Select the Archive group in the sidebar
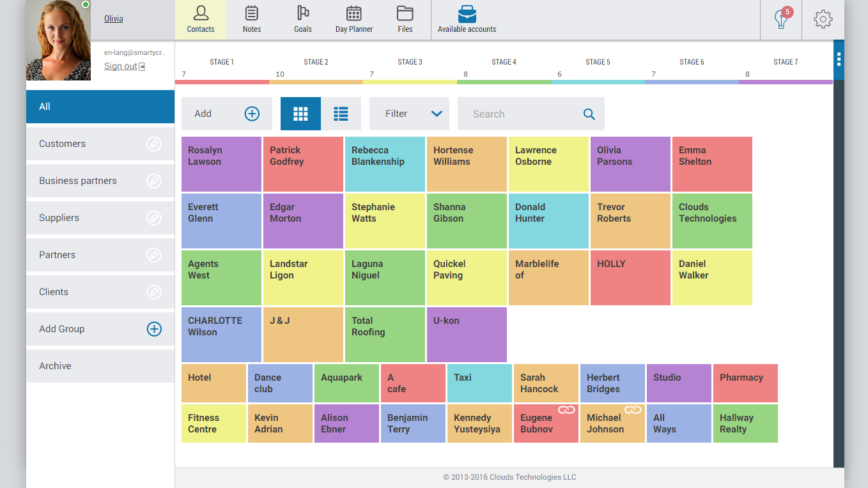Screen dimensions: 868x488 click(x=55, y=365)
